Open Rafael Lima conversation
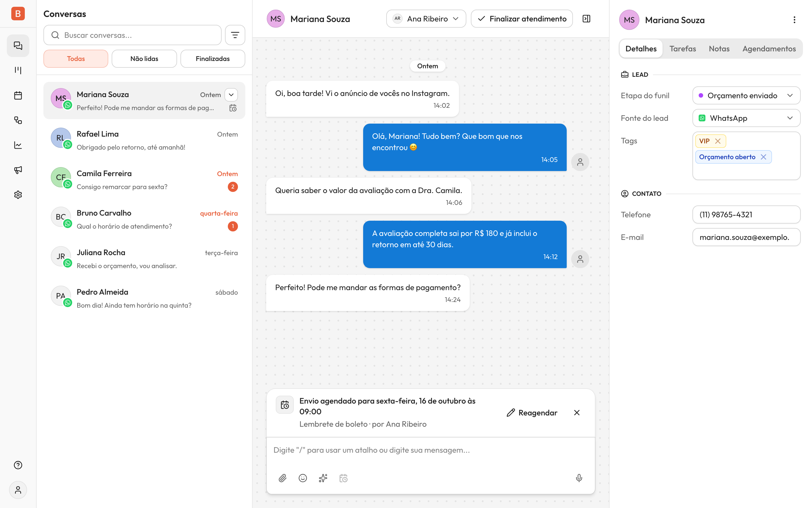 coord(144,140)
